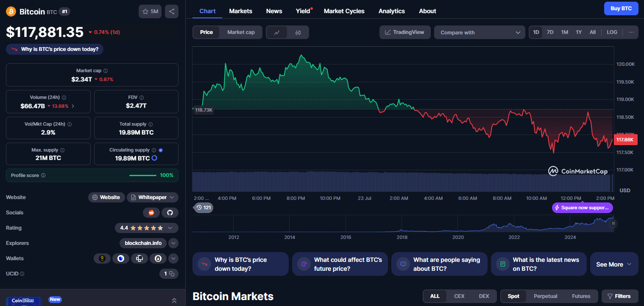The height and width of the screenshot is (306, 644).
Task: Open the Chart tab
Action: [207, 11]
